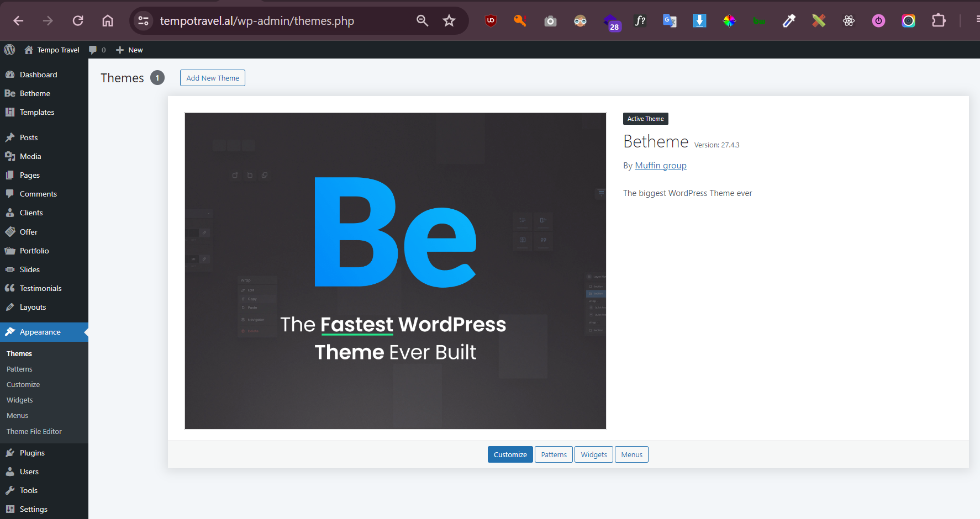Click the camera screenshot extension icon

point(550,22)
